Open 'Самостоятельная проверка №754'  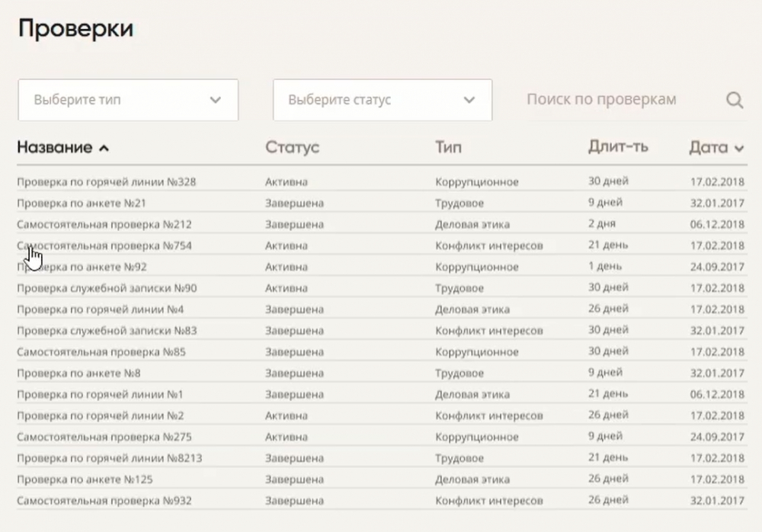coord(104,246)
